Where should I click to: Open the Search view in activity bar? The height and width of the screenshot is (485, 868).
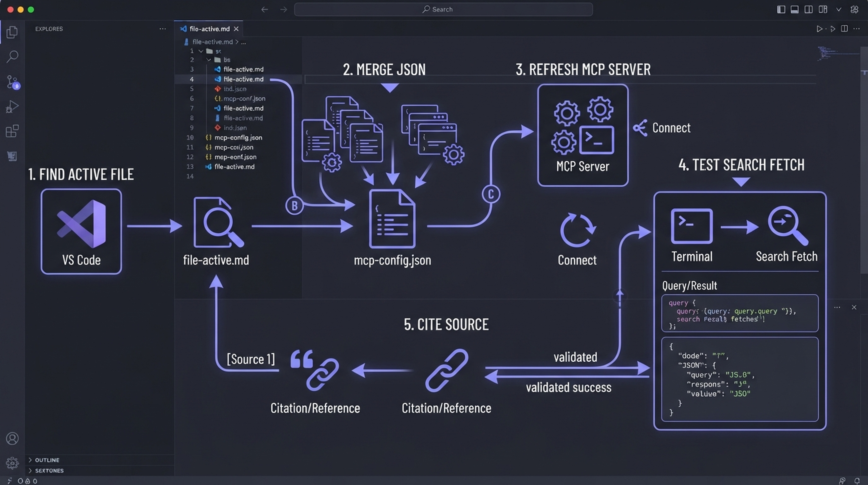(x=12, y=56)
